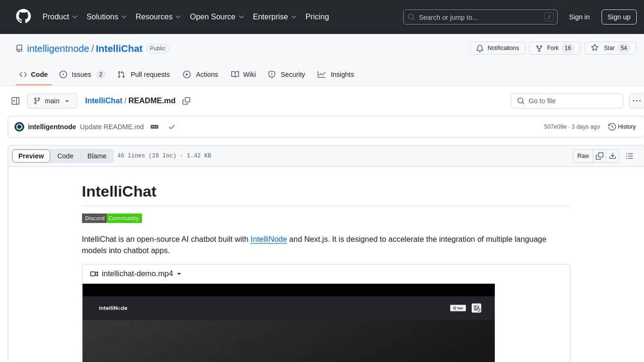Expand the Resources menu
This screenshot has width=644, height=362.
159,17
